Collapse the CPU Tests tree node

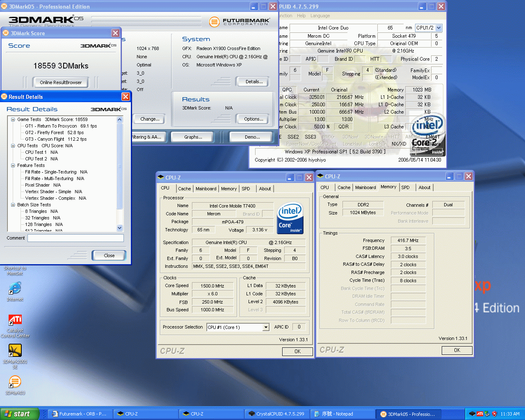[x=13, y=146]
